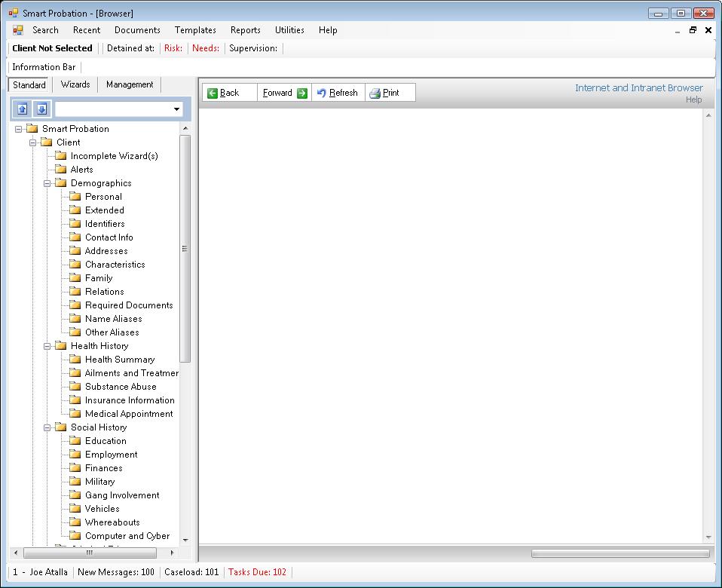Click the Military folder icon
This screenshot has width=722, height=588.
[75, 481]
